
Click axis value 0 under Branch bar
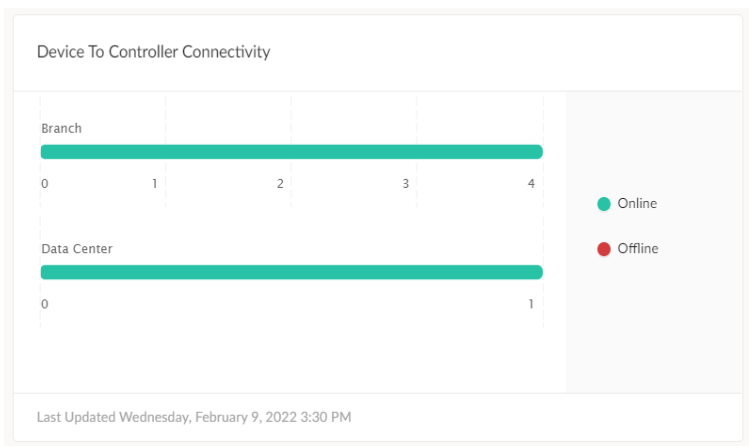coord(44,184)
